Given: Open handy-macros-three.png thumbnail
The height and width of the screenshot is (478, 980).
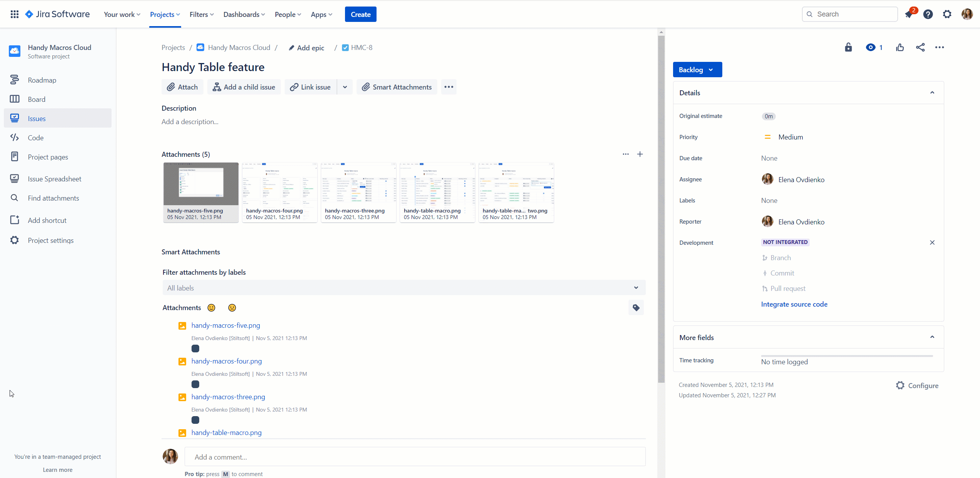Looking at the screenshot, I should (x=358, y=192).
